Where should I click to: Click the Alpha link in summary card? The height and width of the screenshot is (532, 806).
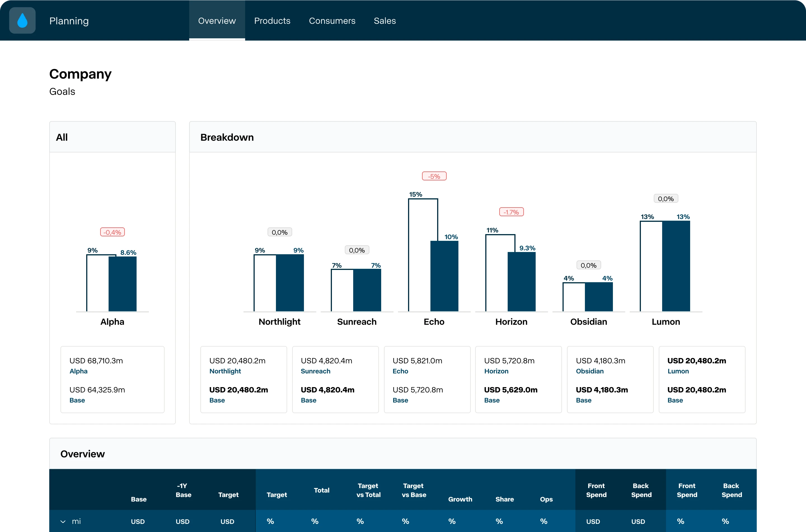point(78,371)
